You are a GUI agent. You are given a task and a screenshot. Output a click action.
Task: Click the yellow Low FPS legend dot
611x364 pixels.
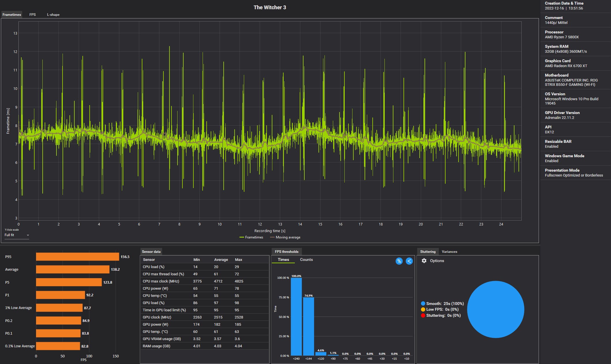[x=423, y=310]
